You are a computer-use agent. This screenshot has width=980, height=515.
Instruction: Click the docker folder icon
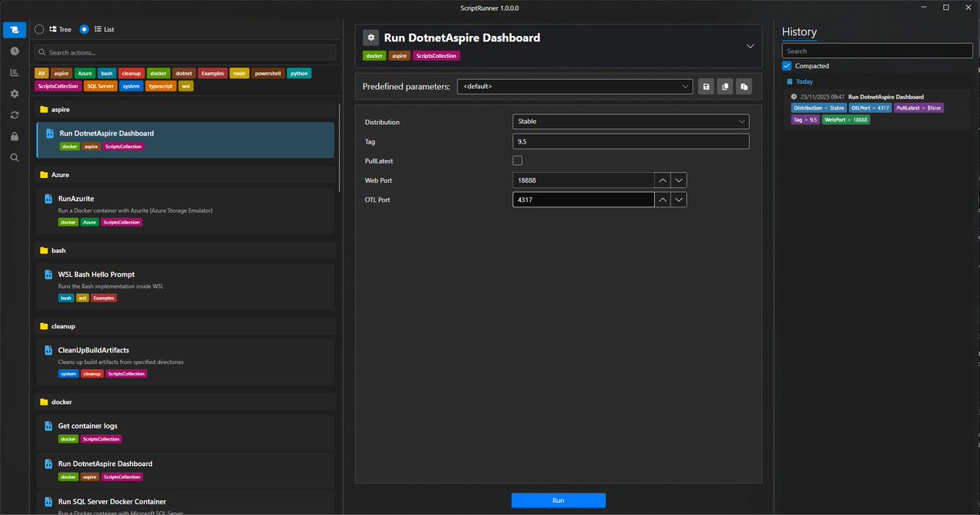pos(44,402)
